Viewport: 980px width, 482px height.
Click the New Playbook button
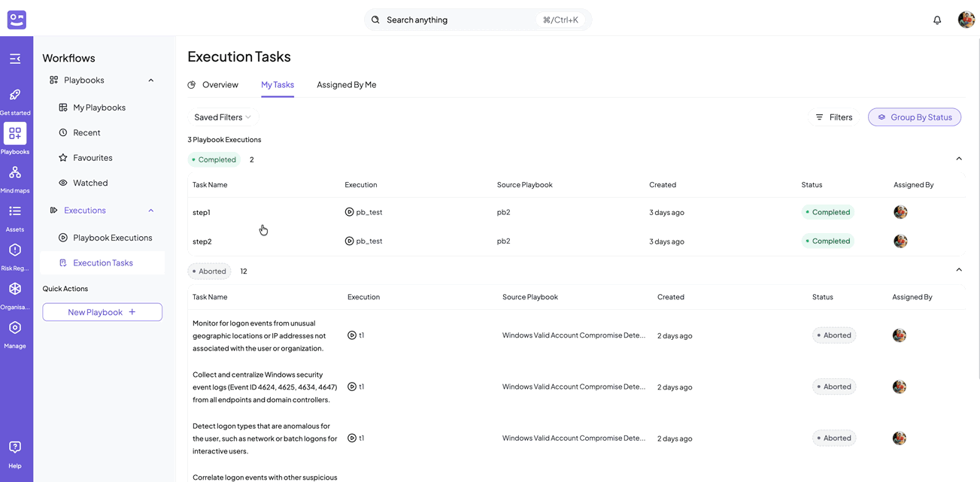click(x=102, y=311)
